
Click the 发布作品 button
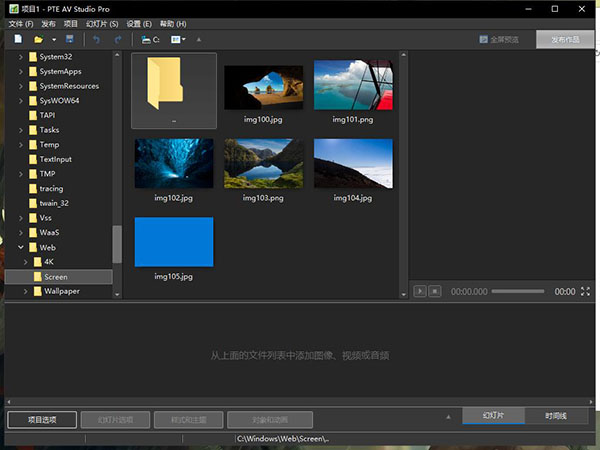click(x=564, y=40)
